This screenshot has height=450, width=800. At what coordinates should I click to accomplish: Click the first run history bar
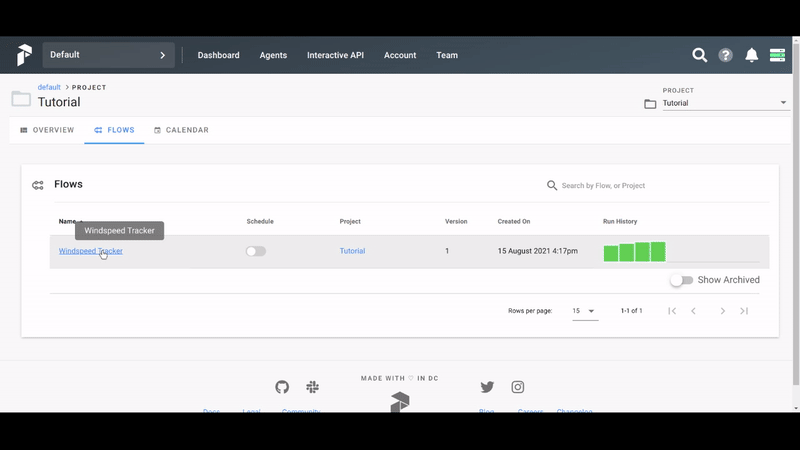click(x=611, y=253)
